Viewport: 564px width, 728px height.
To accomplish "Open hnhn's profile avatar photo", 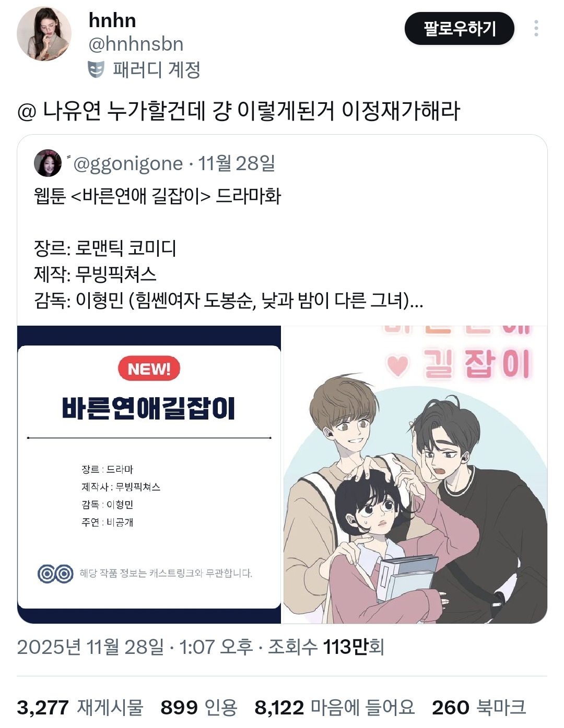I will click(44, 34).
